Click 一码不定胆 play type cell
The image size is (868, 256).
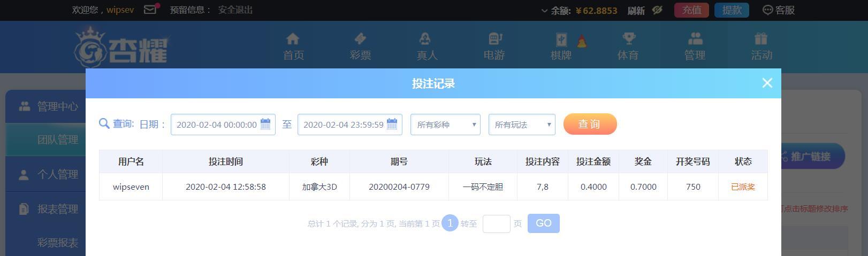click(483, 187)
